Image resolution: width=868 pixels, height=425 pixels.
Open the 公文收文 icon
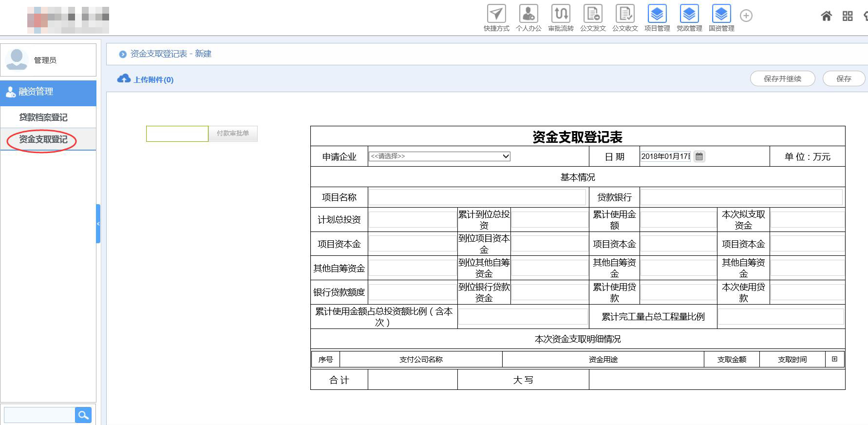pos(625,14)
